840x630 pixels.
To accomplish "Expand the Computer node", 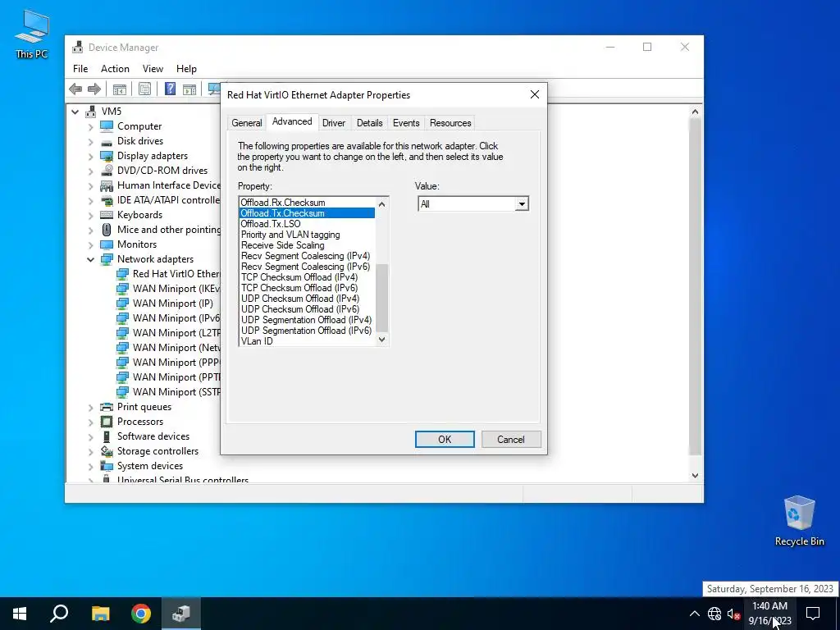I will (x=90, y=126).
